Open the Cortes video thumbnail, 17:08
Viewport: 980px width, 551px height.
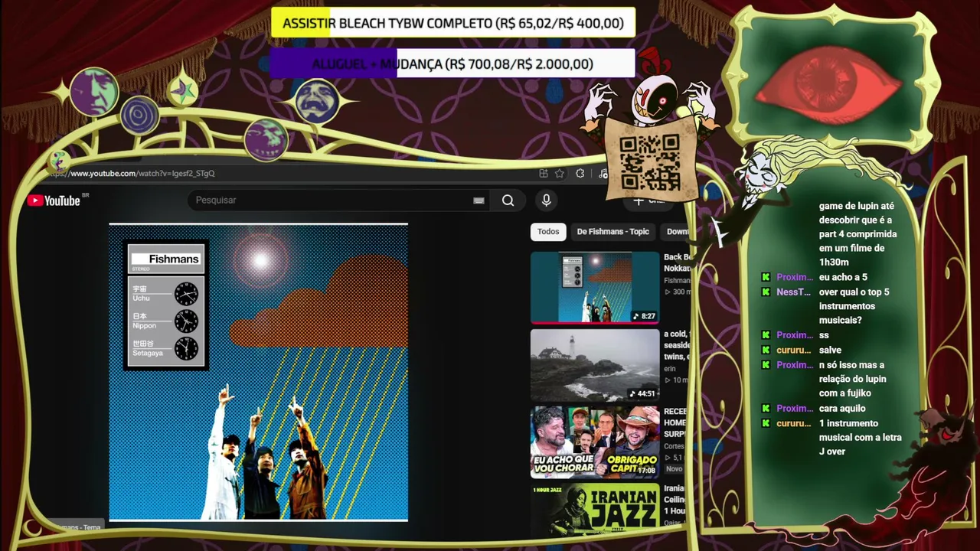click(x=595, y=442)
